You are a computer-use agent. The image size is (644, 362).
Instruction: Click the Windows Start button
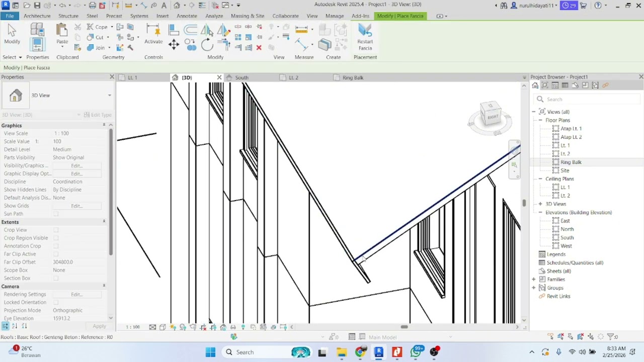coord(210,352)
